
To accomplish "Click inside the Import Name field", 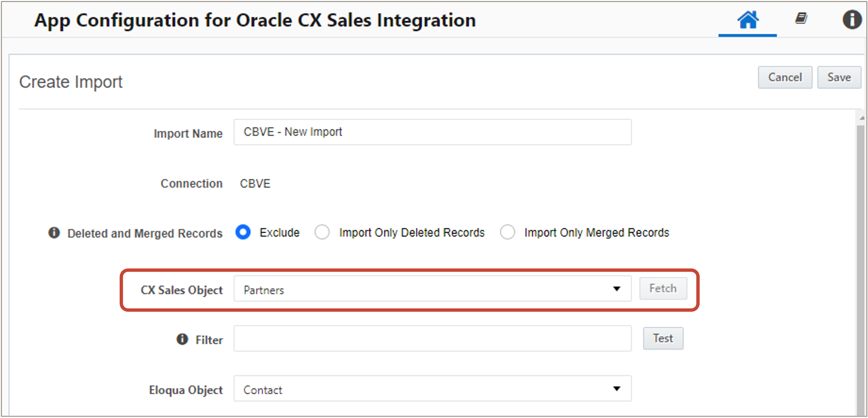I will tap(432, 132).
